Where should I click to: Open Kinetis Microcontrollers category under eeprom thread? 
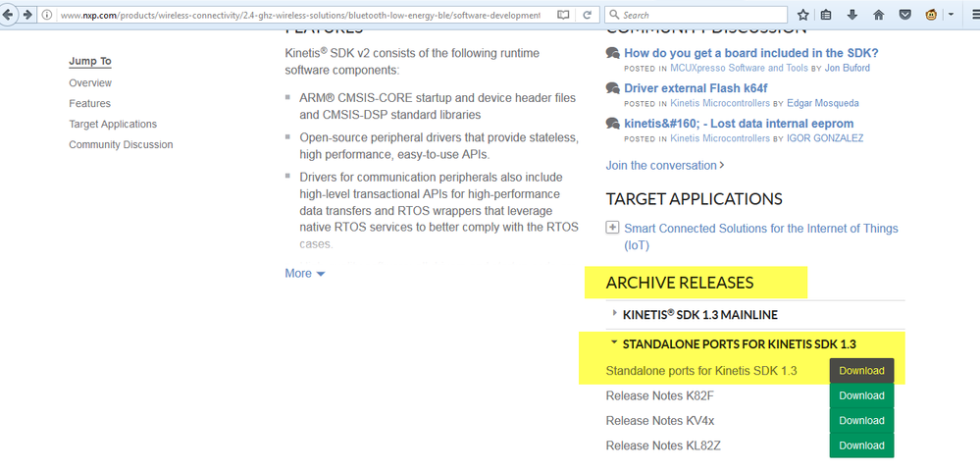pos(720,137)
